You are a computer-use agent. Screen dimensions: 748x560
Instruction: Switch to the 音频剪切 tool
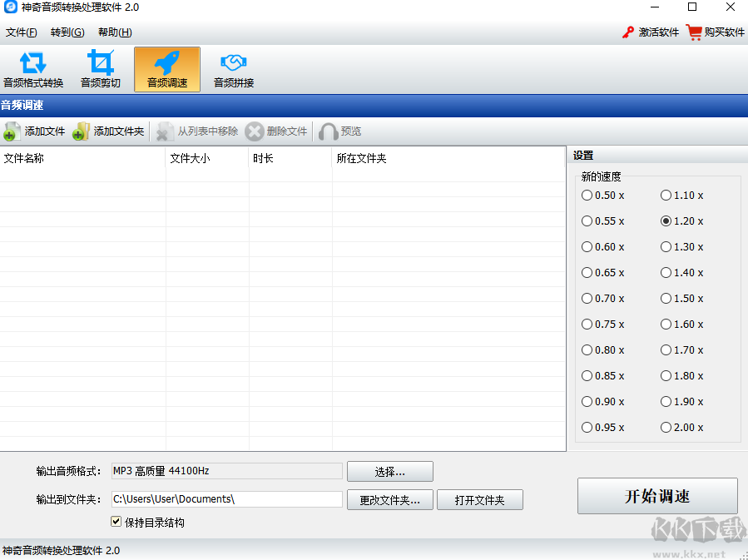(x=100, y=70)
